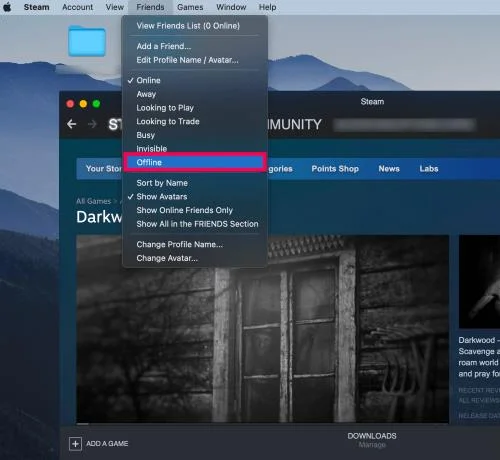Open the Steam menu in menu bar
Screen dimensions: 500x460
pyautogui.click(x=36, y=7)
